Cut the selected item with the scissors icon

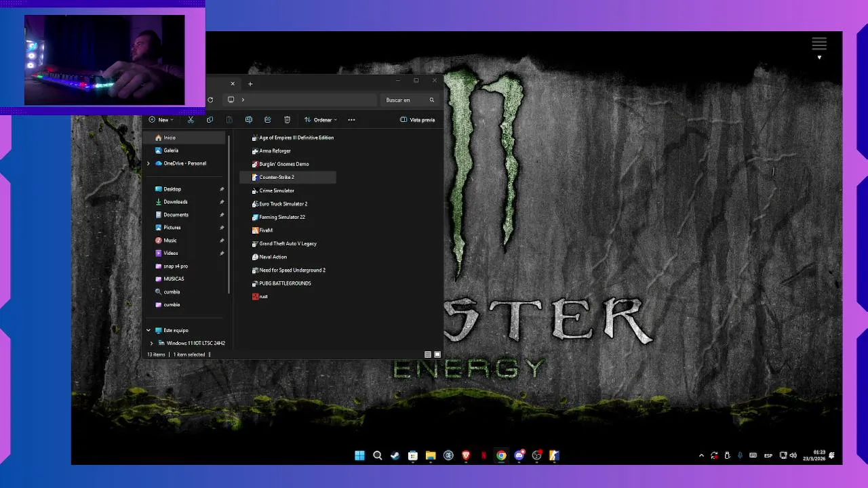coord(191,120)
